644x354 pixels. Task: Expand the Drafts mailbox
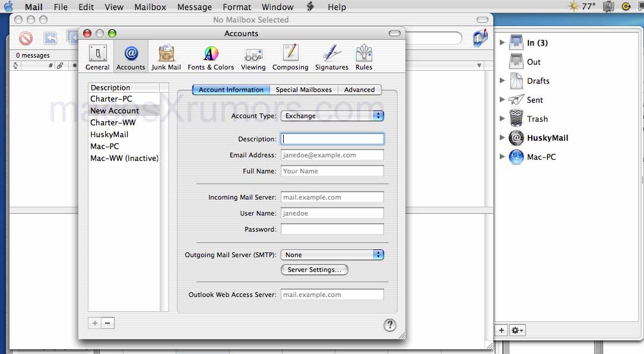click(502, 81)
